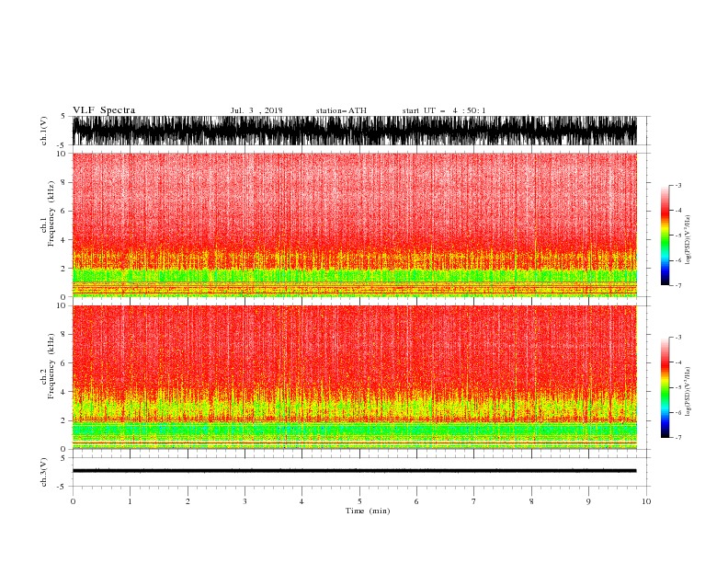Click the "VLF Spectra" plot title

(104, 110)
